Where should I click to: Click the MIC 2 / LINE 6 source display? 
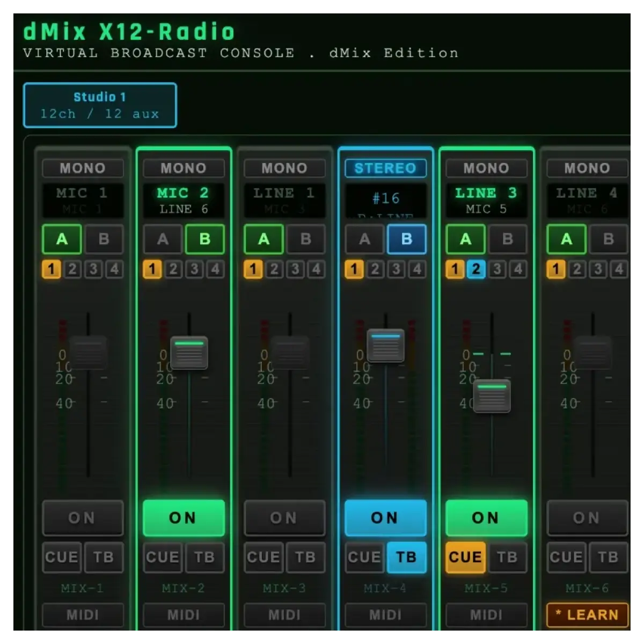(x=184, y=201)
